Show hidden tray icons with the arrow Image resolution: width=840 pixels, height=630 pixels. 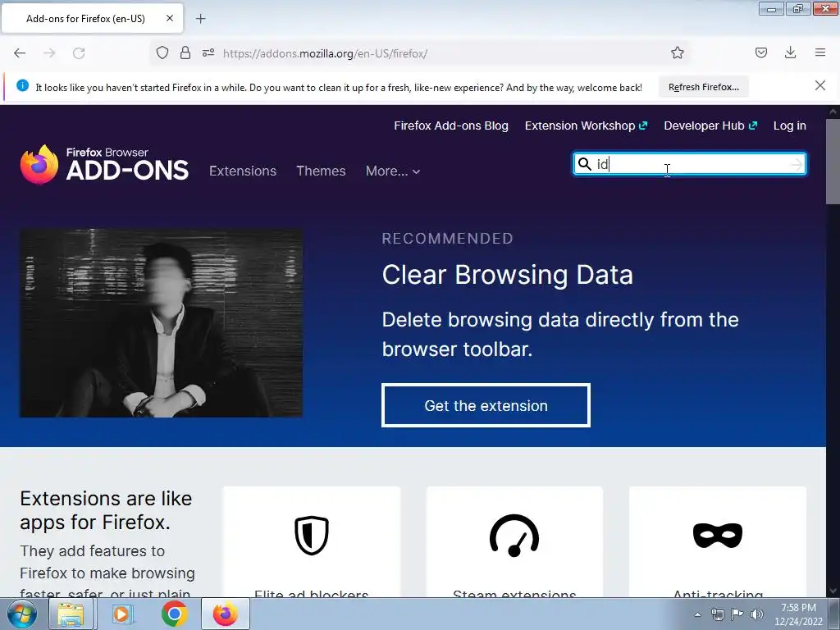[697, 614]
